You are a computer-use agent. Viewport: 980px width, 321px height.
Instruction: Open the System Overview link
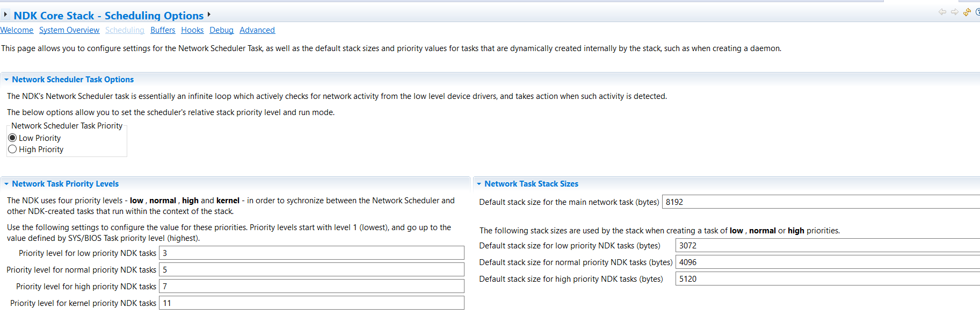(x=69, y=30)
